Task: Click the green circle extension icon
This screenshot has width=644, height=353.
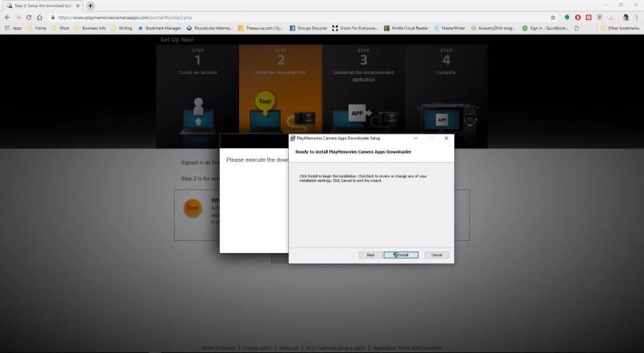Action: pos(568,17)
